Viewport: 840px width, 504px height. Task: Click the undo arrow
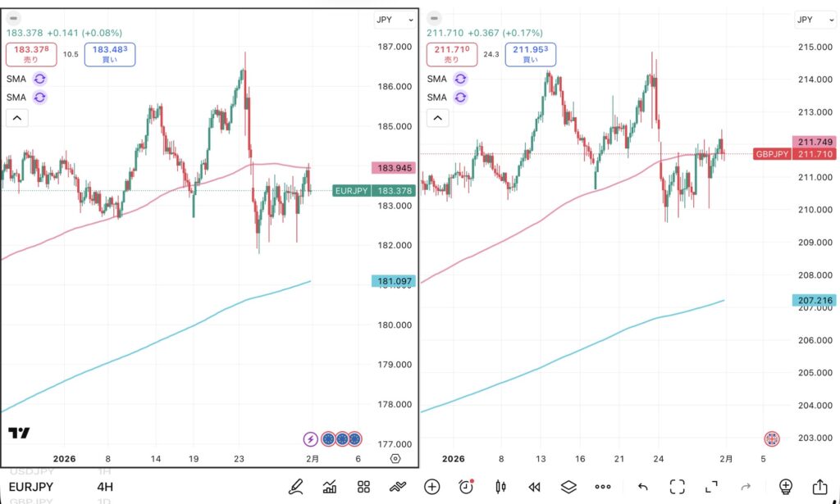tap(643, 487)
